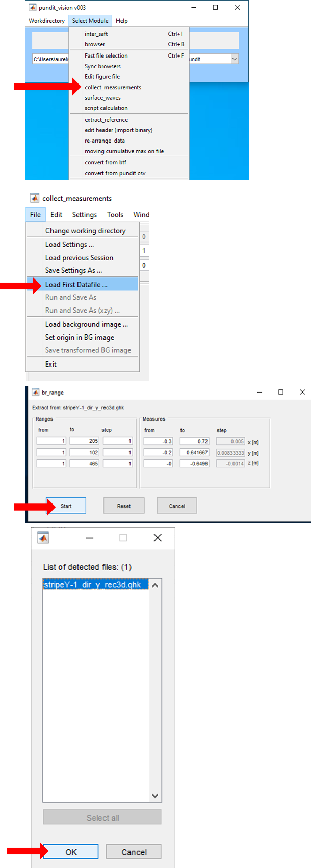Maximize the br_range window
This screenshot has width=311, height=868.
coord(281,392)
